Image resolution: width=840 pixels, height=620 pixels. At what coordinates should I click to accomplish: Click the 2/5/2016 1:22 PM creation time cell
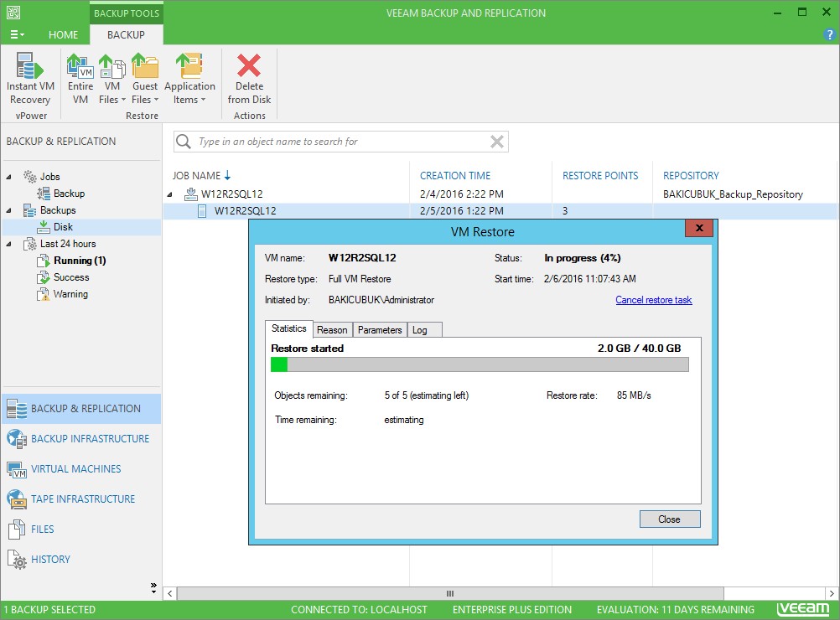(462, 211)
